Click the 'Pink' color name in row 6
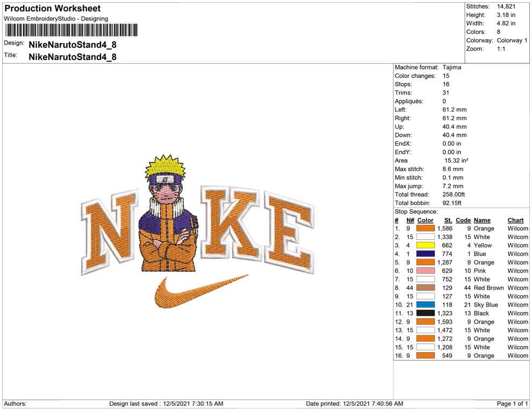Screen dimensions: 532x409 click(x=480, y=271)
